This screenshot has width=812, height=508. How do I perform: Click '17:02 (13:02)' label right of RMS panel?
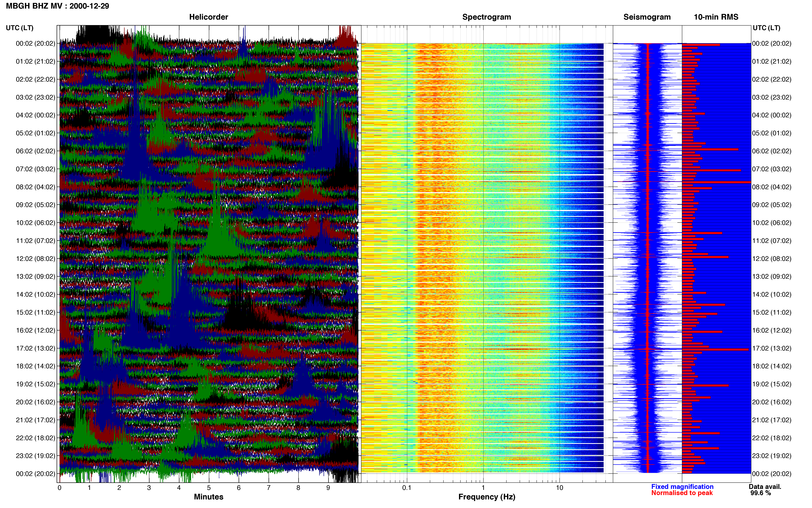point(772,348)
